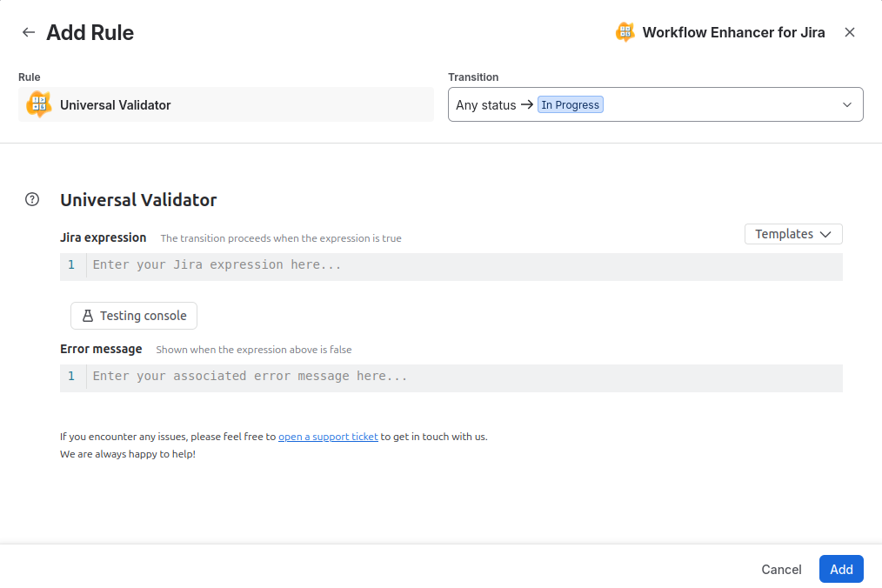
Task: Follow the open a support ticket link
Action: [328, 437]
